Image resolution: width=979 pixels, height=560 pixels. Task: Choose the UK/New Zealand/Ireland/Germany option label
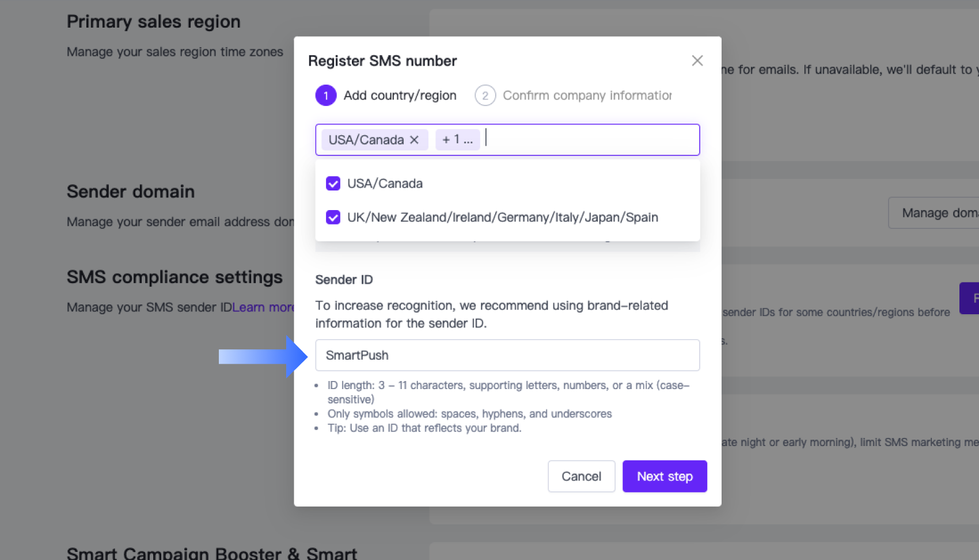502,217
